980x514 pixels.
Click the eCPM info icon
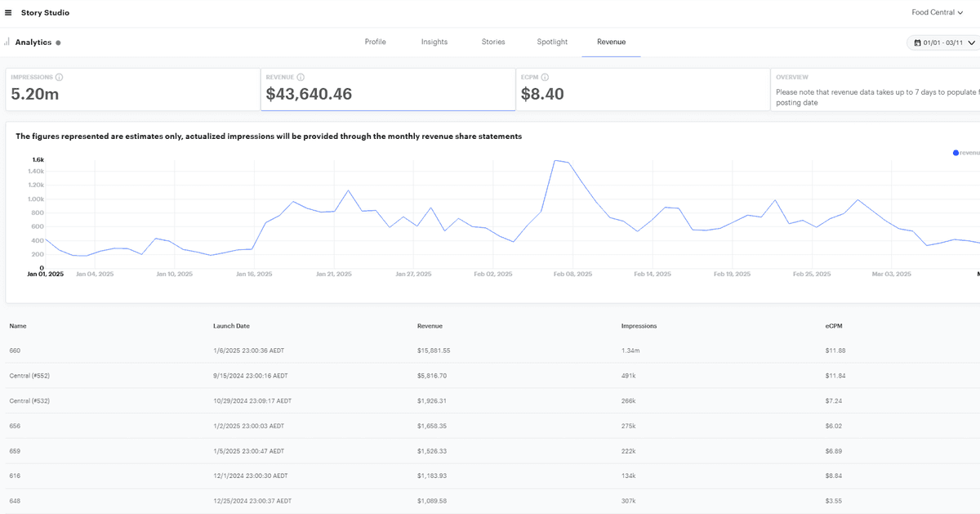pyautogui.click(x=545, y=77)
